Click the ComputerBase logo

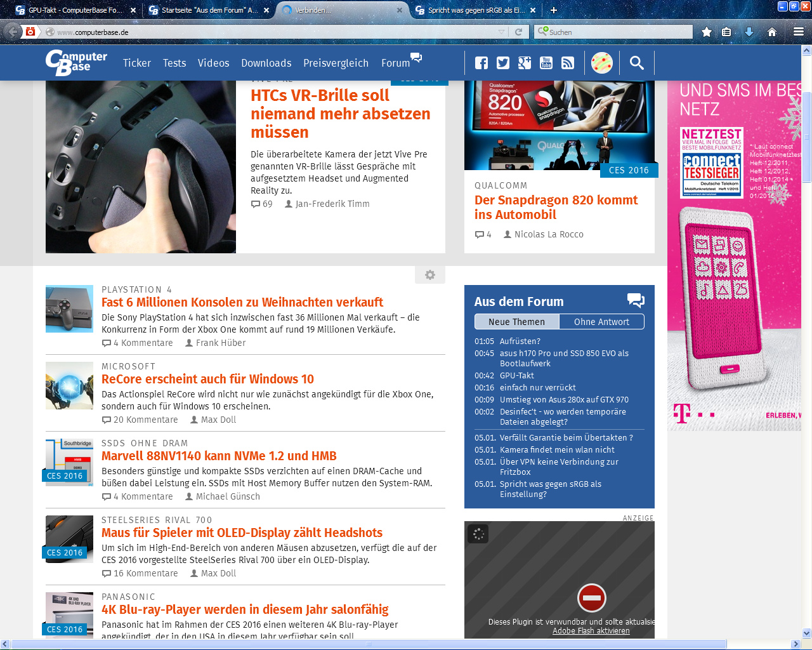point(76,62)
